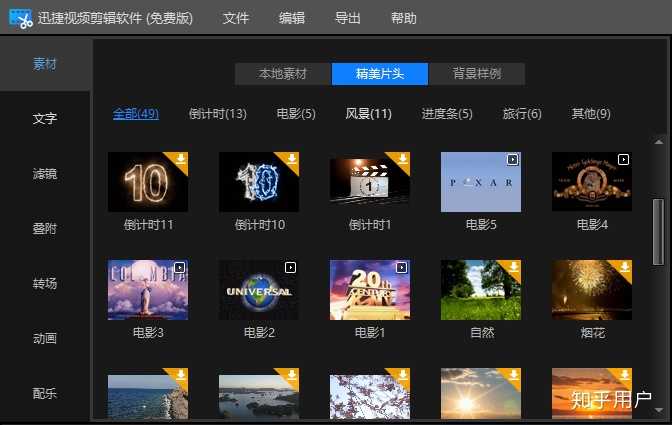Open the 导出 menu
The image size is (672, 425).
tap(348, 18)
